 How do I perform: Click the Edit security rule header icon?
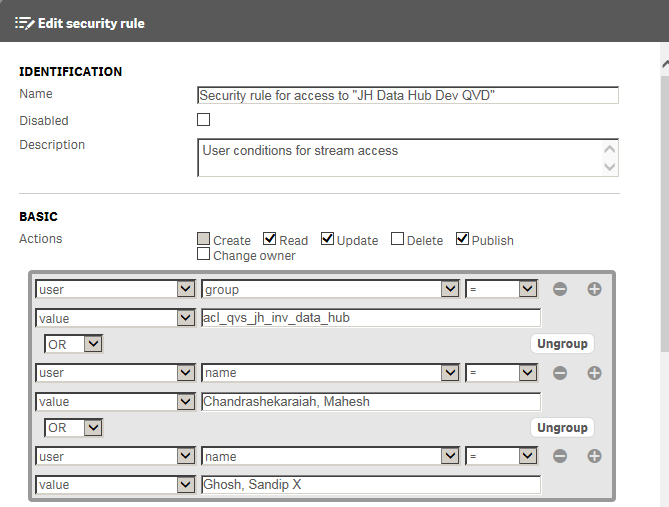(24, 23)
